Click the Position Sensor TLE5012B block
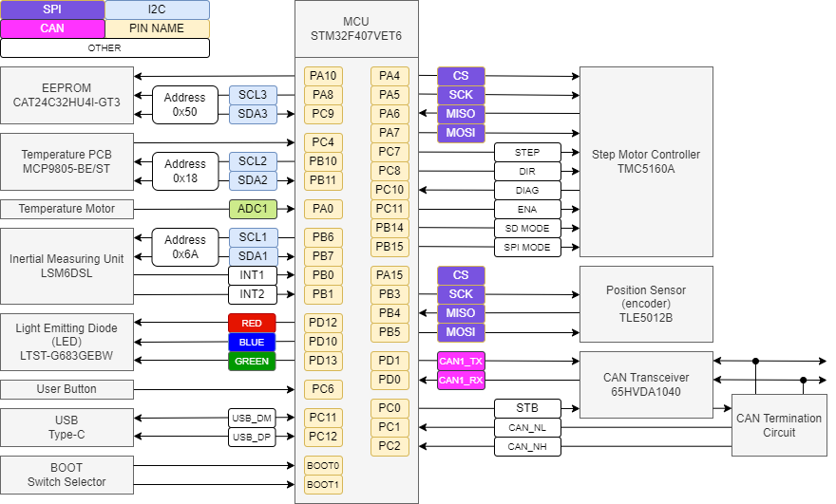This screenshot has height=504, width=836. 646,305
